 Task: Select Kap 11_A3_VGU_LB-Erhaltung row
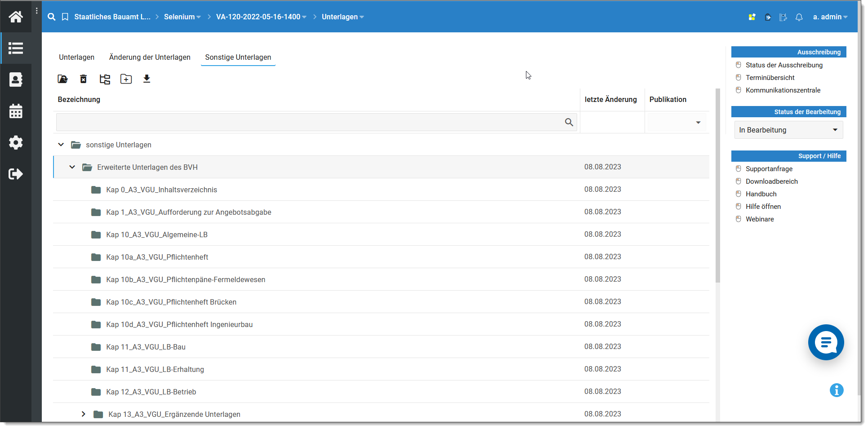point(381,369)
